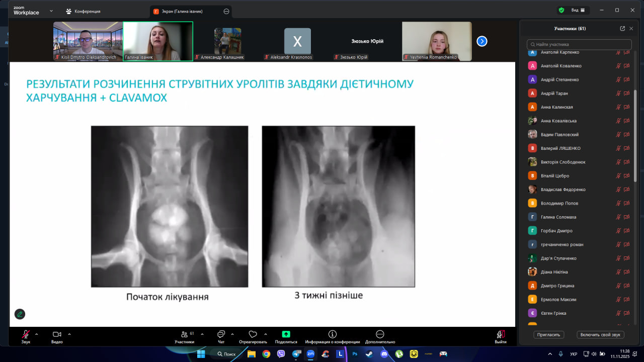
Task: Click the green Share screen icon
Action: pyautogui.click(x=286, y=334)
